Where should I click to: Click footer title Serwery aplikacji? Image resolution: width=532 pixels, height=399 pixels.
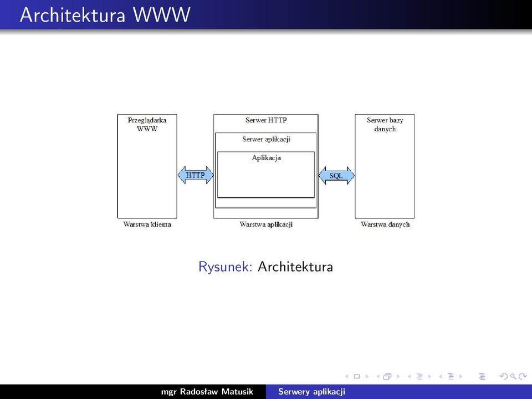pos(311,392)
